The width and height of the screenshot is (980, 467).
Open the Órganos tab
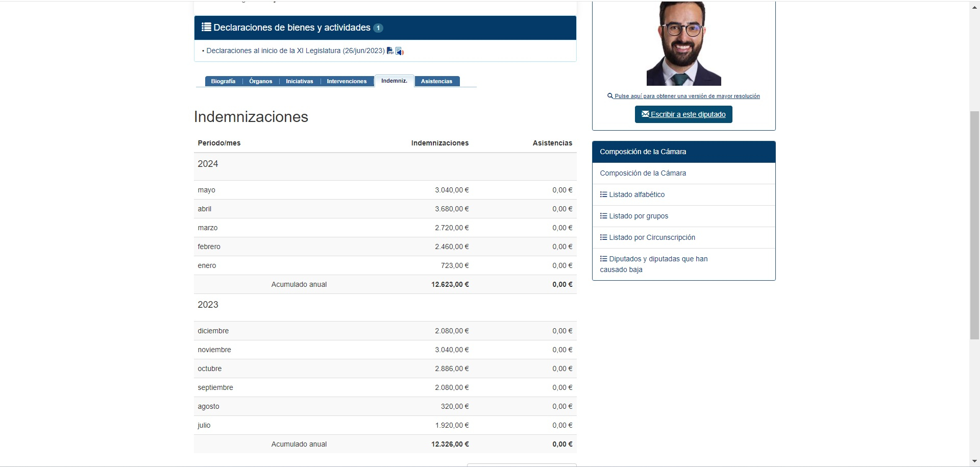coord(260,81)
